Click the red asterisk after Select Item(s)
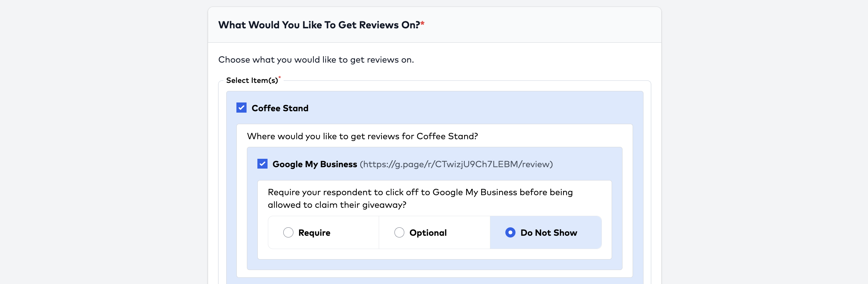868x284 pixels. coord(280,77)
